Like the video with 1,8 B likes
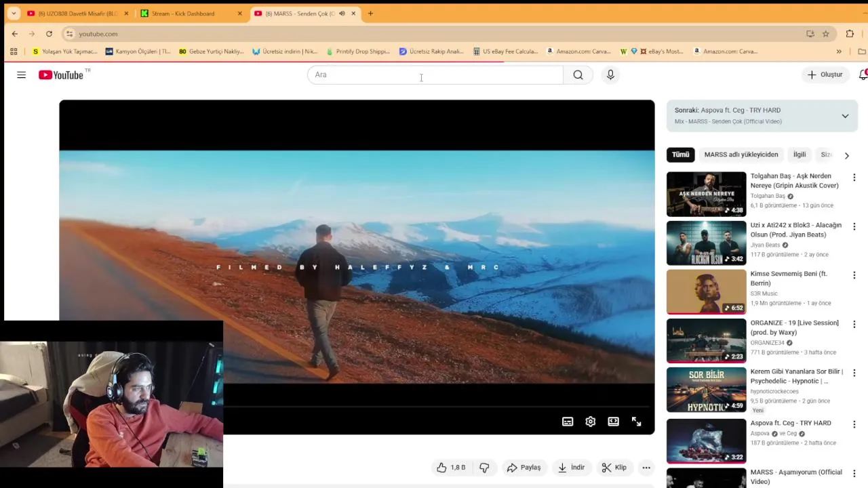Image resolution: width=868 pixels, height=488 pixels. (x=451, y=468)
